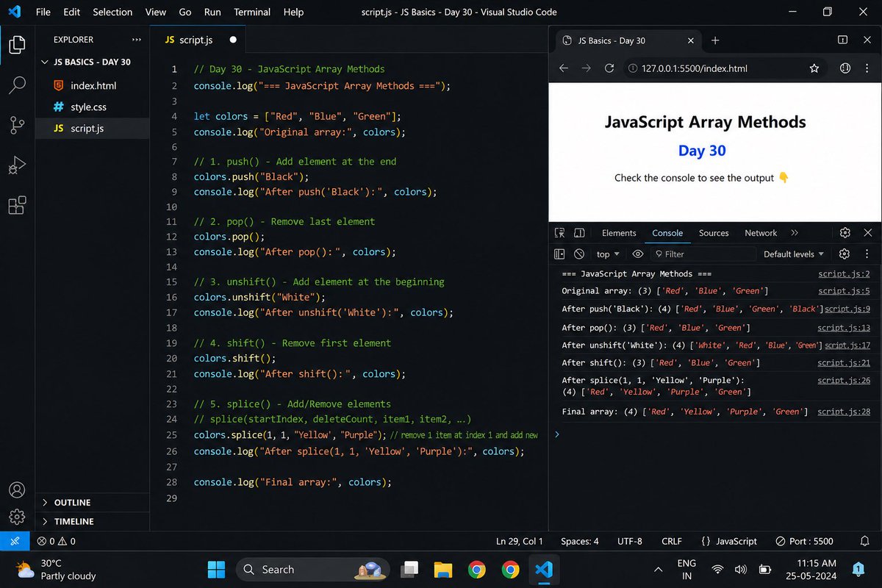Open style.css in the Explorer

tap(88, 107)
